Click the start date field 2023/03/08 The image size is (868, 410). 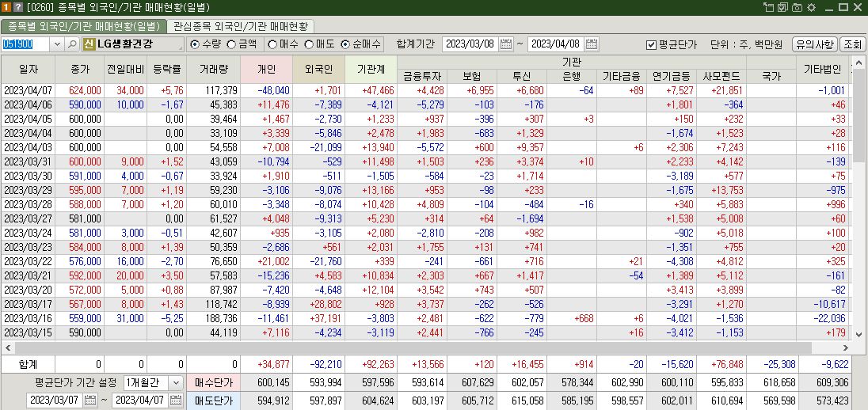tap(470, 44)
